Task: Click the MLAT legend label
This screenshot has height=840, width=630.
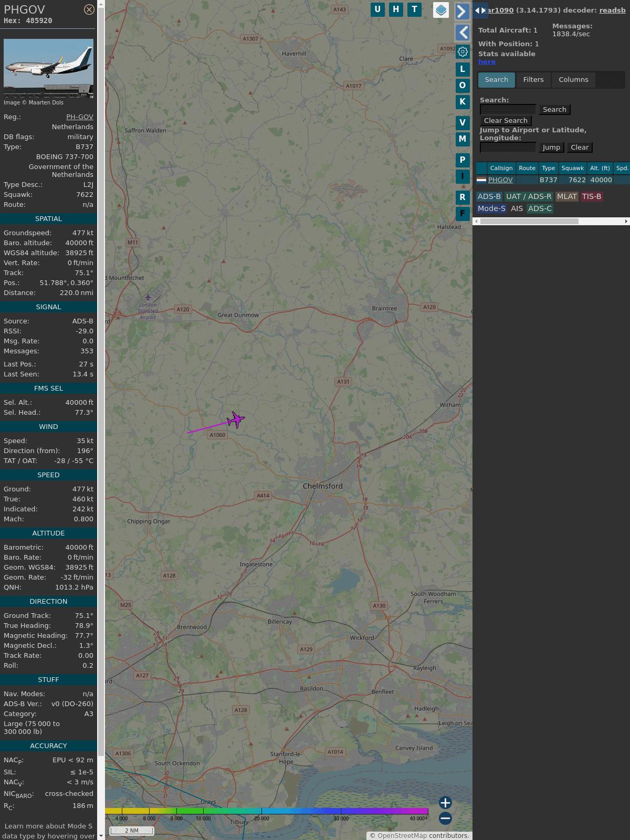Action: coord(566,197)
